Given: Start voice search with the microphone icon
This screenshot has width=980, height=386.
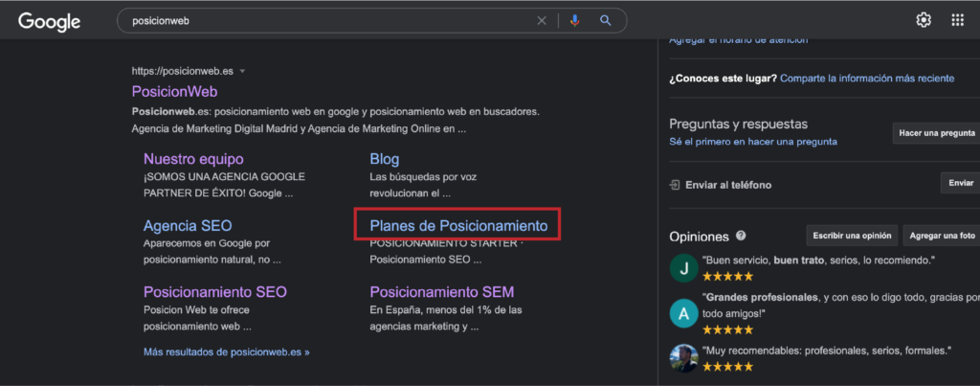Looking at the screenshot, I should click(575, 21).
